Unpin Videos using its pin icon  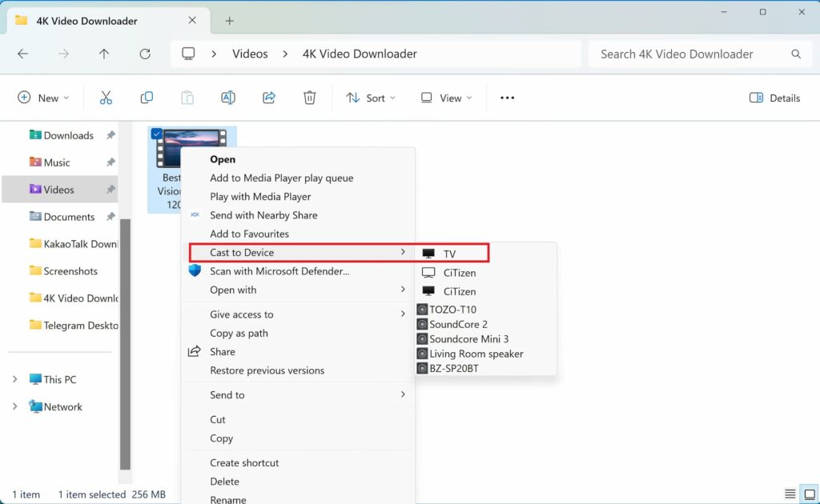(x=111, y=190)
